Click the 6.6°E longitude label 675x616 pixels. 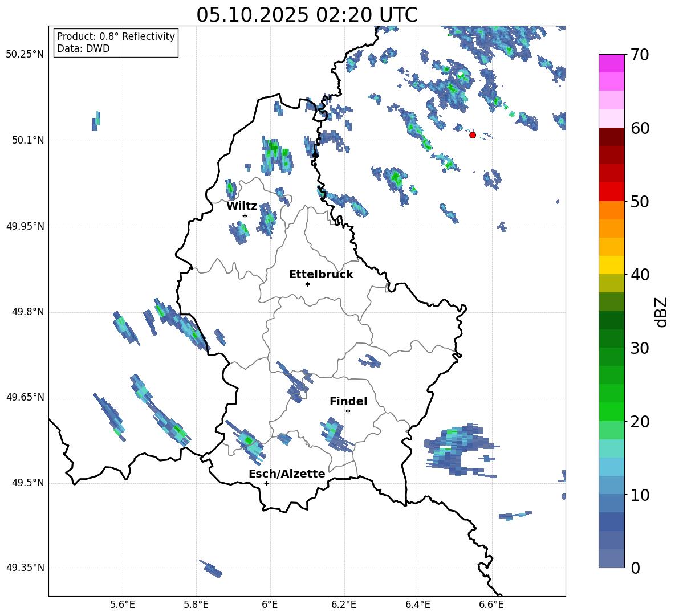491,605
